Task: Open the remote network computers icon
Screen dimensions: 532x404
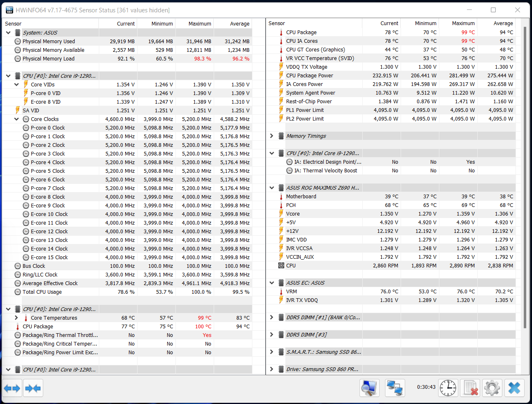Action: coord(395,388)
